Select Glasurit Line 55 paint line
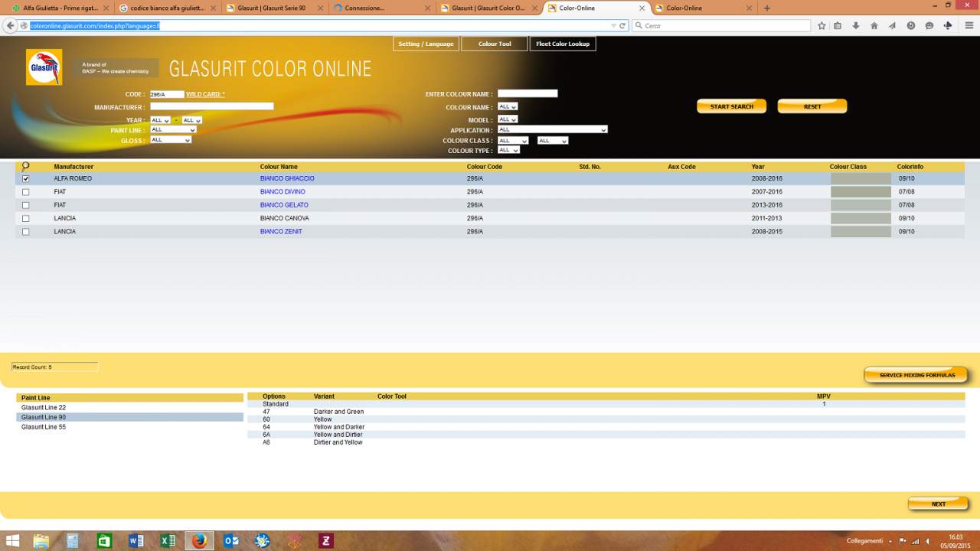 point(130,427)
